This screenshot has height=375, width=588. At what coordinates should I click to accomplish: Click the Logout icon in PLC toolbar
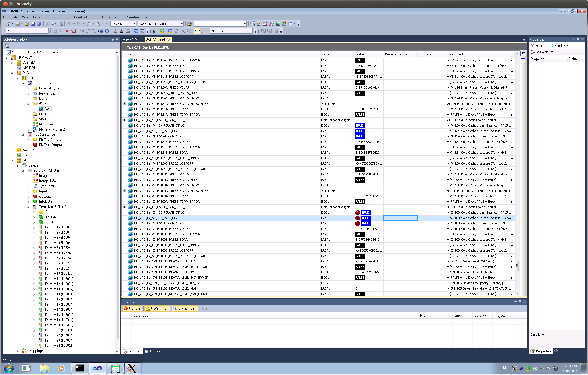(73, 31)
